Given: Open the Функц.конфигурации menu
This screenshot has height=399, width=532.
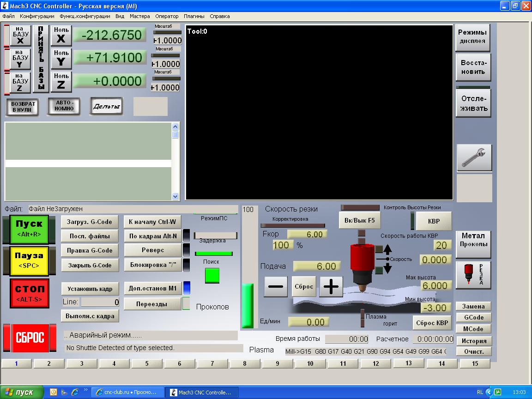Looking at the screenshot, I should click(x=85, y=16).
